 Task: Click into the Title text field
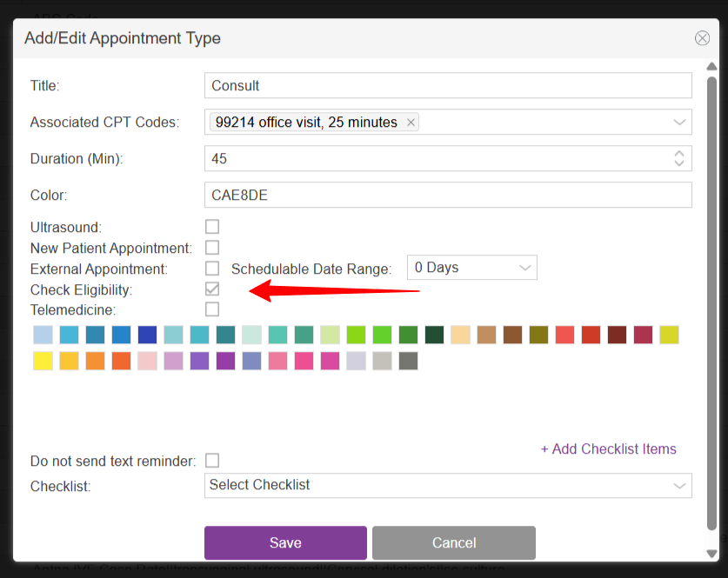pos(448,85)
